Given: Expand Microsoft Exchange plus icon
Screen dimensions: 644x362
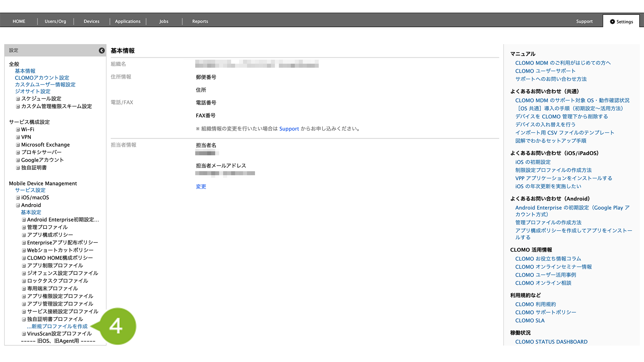Looking at the screenshot, I should pos(18,145).
